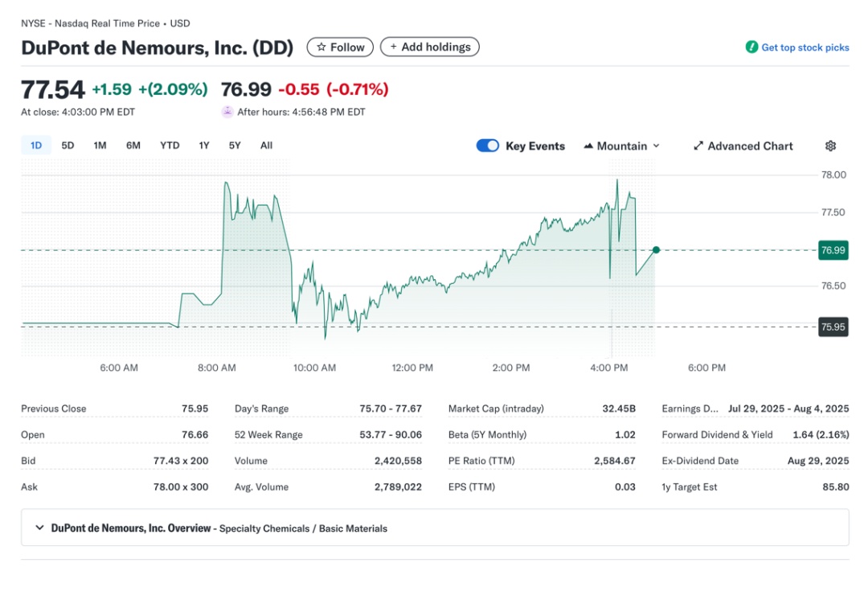
Task: Toggle the Key Events switch off
Action: click(x=488, y=146)
